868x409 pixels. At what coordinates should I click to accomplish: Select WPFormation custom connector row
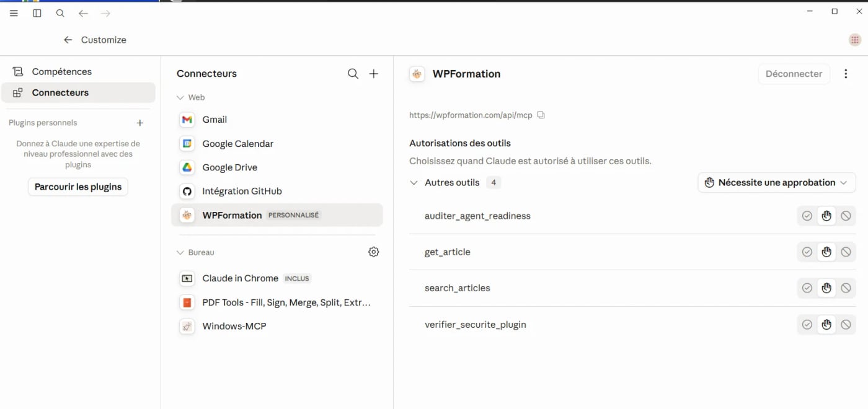pyautogui.click(x=277, y=215)
